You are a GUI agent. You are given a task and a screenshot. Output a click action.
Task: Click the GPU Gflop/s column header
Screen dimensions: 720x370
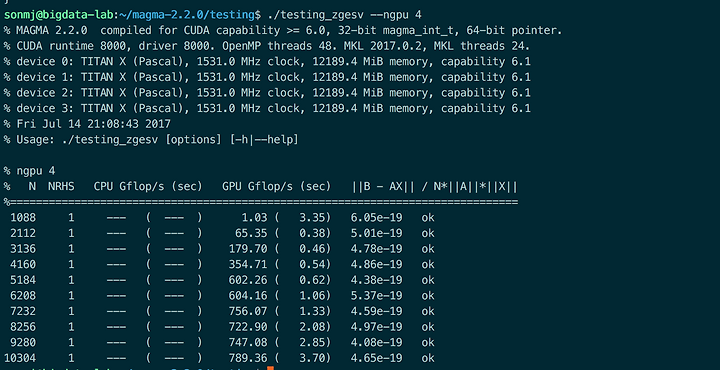click(x=276, y=187)
